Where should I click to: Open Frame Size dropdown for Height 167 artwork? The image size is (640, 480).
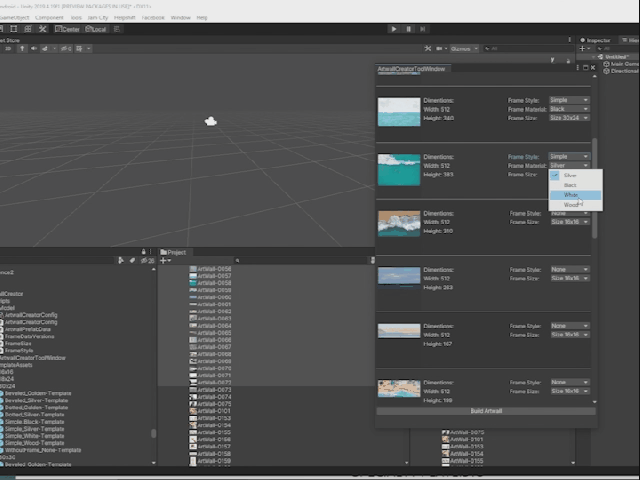pos(569,335)
